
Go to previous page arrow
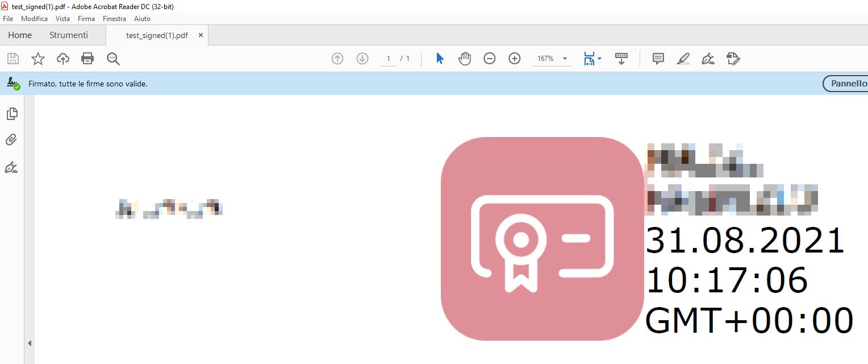[x=337, y=59]
